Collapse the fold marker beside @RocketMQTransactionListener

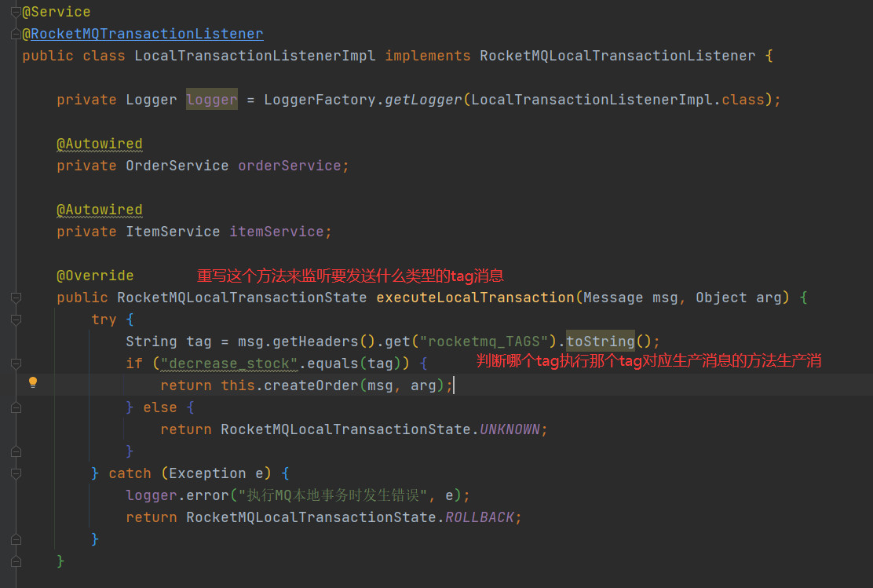tap(16, 34)
